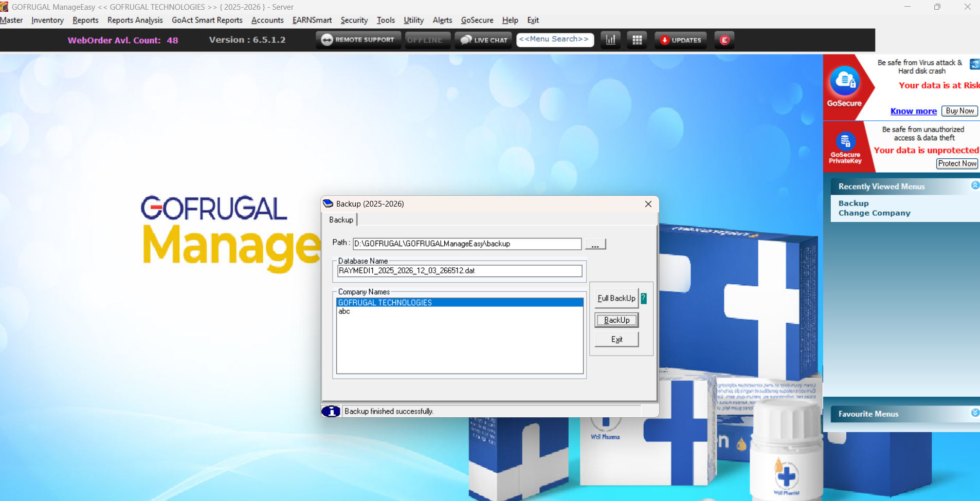
Task: Click the Menu Search field
Action: click(x=555, y=40)
